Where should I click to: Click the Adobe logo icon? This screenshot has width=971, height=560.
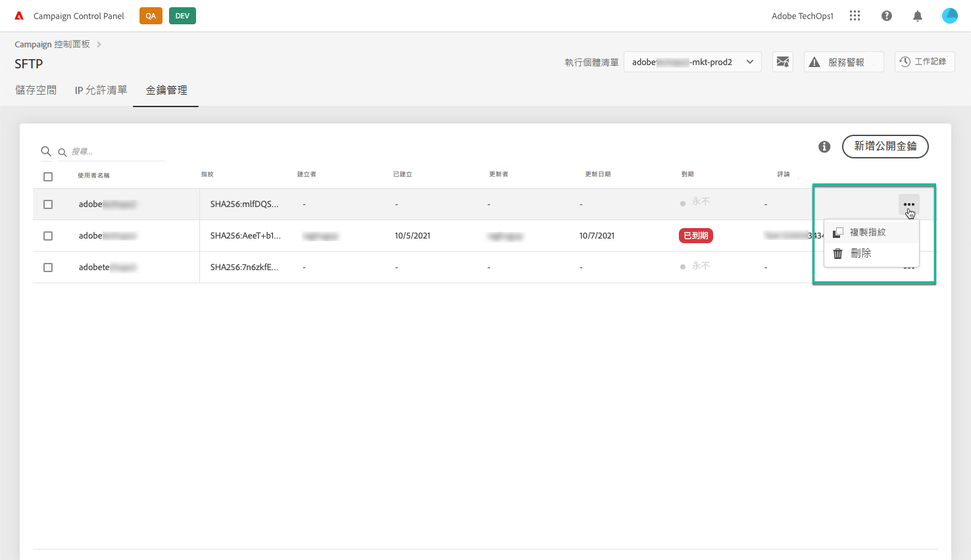tap(19, 16)
